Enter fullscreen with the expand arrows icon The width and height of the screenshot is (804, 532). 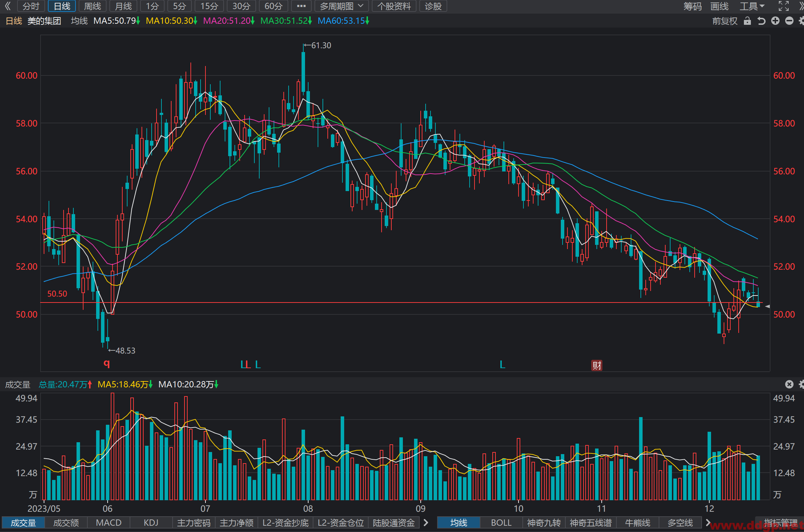point(784,6)
